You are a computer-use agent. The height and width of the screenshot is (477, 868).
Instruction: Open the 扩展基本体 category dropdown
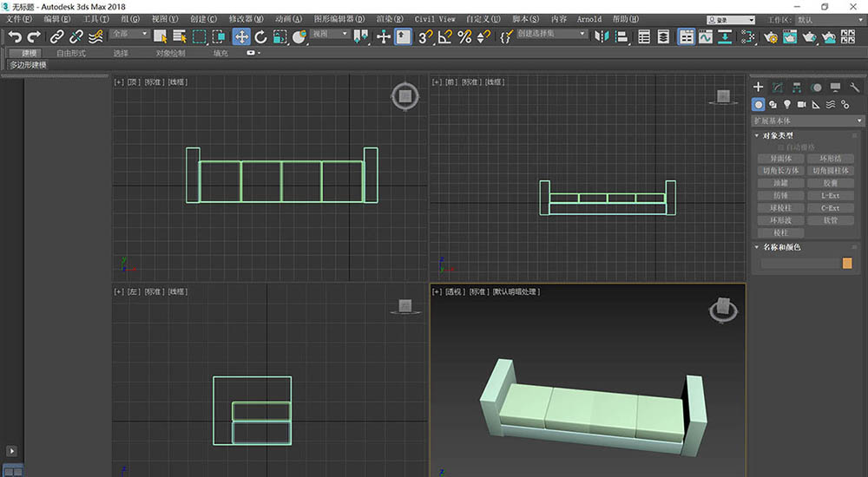[808, 121]
